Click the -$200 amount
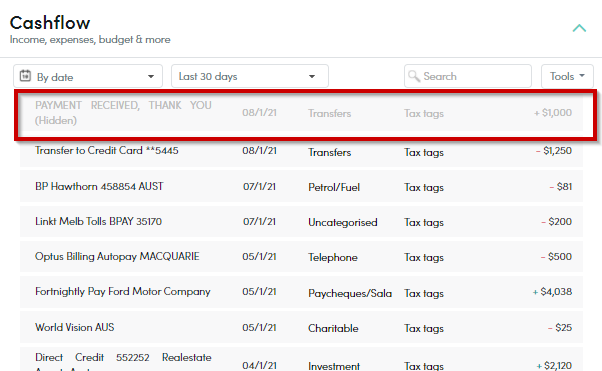Image resolution: width=602 pixels, height=371 pixels. tap(557, 221)
